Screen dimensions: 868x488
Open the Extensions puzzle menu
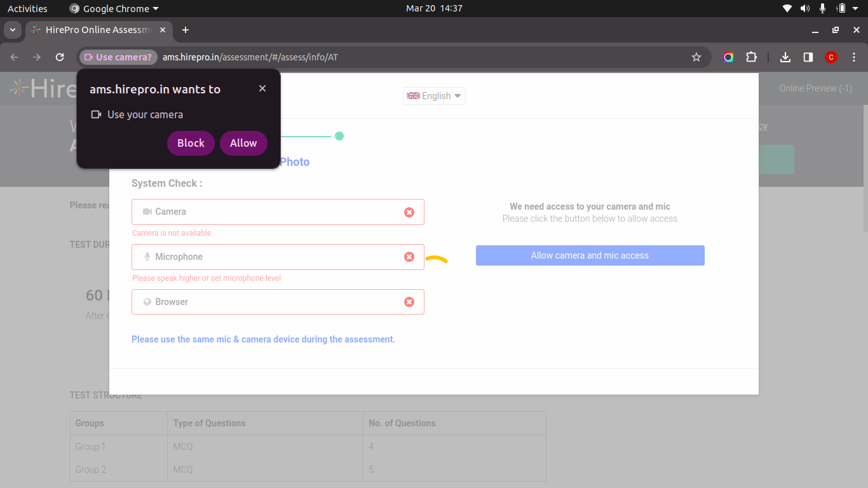pos(751,57)
